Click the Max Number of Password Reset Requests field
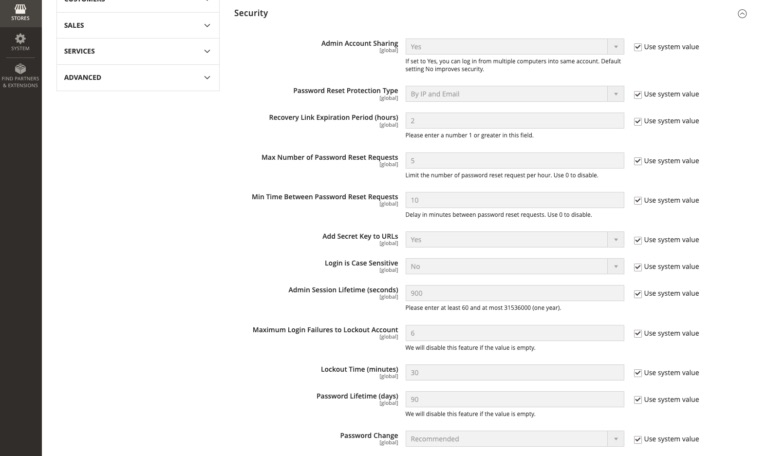This screenshot has width=768, height=456. tap(514, 161)
